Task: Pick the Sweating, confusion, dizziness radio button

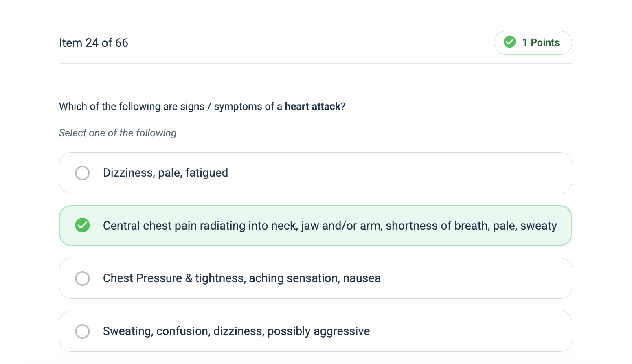Action: point(82,331)
